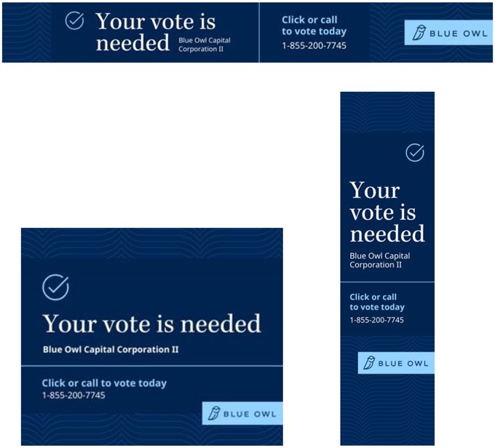495x448 pixels.
Task: Click the owl logo icon in the square banner
Action: pos(213,414)
